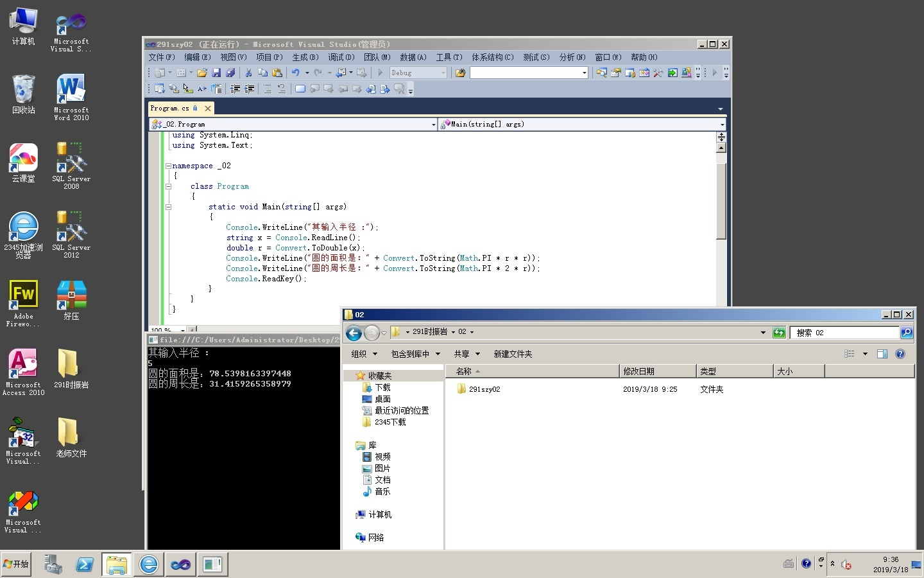Click the Solution Explorer icon with magnifier

pos(602,73)
